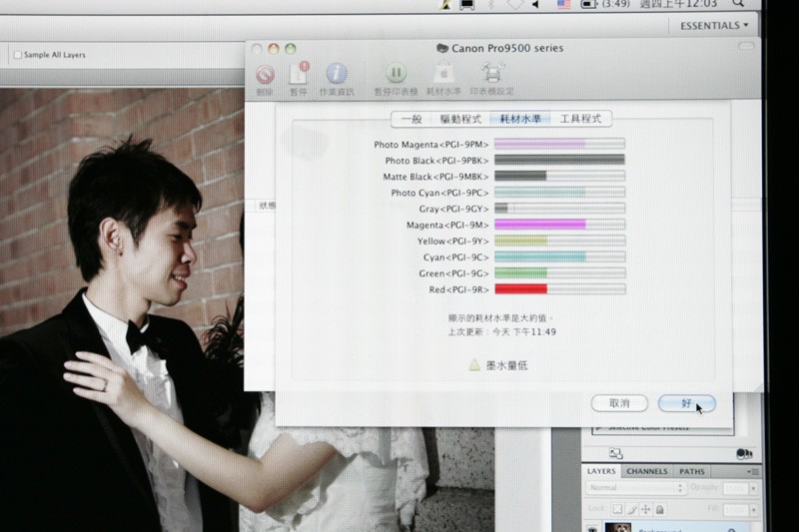799x532 pixels.
Task: Click the green 暫停印表機 pause printer icon
Action: [396, 73]
